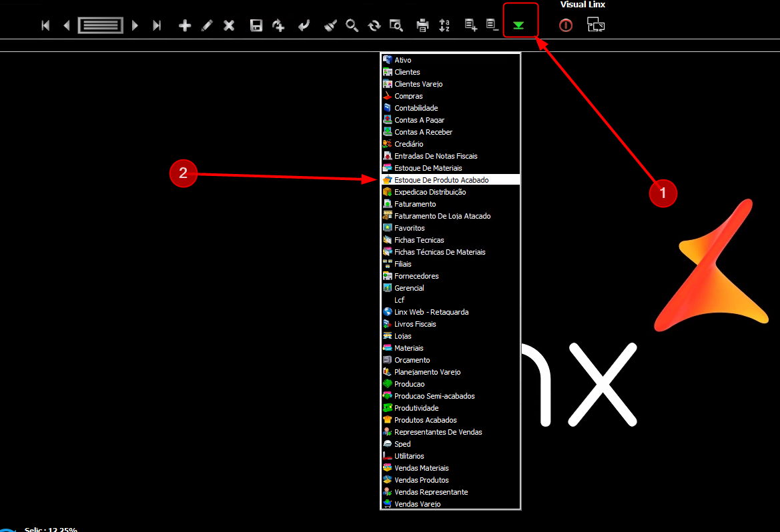Open Contas A Pagar
780x532 pixels.
[x=450, y=120]
